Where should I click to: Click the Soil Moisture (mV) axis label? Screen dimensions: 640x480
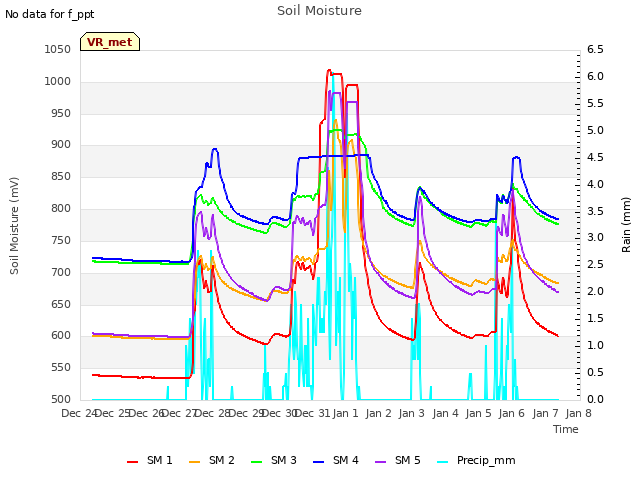(x=14, y=226)
